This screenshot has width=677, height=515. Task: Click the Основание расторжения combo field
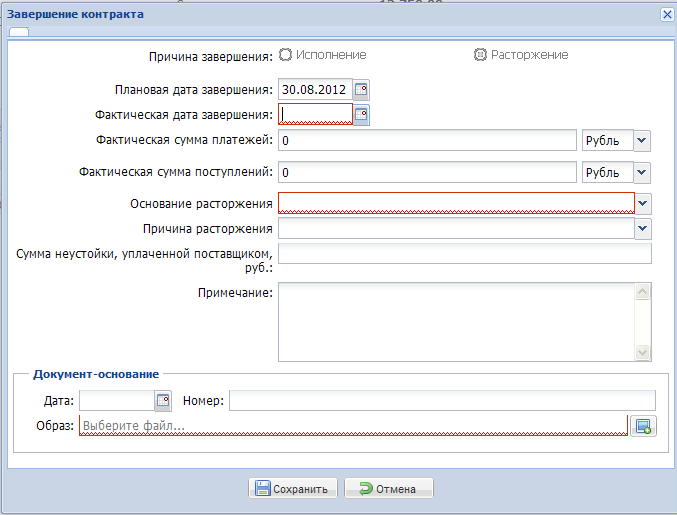click(x=456, y=203)
